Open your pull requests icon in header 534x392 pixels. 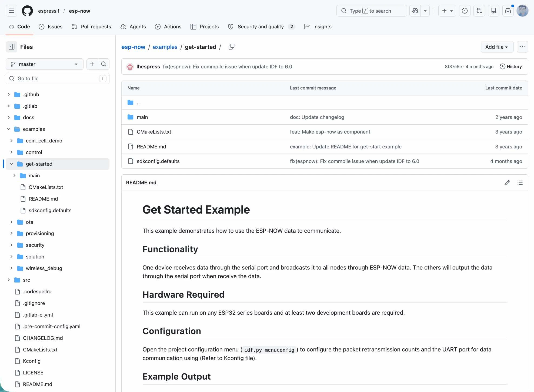click(x=479, y=11)
